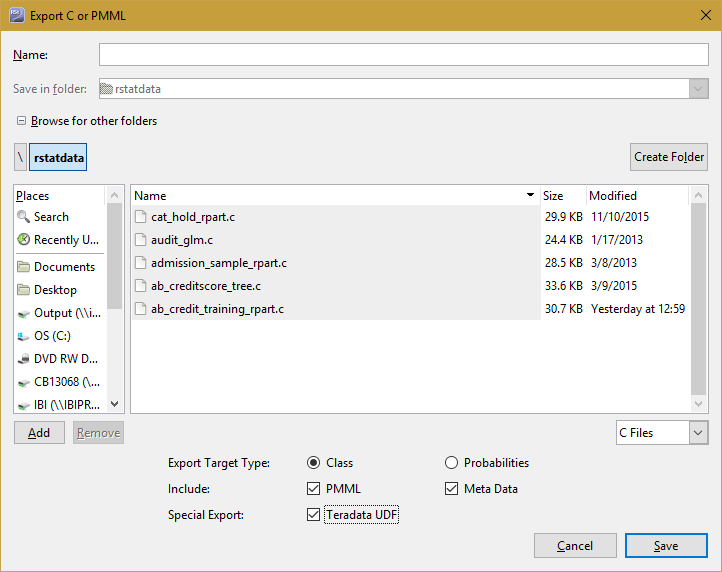Click the Documents folder icon

tap(23, 267)
